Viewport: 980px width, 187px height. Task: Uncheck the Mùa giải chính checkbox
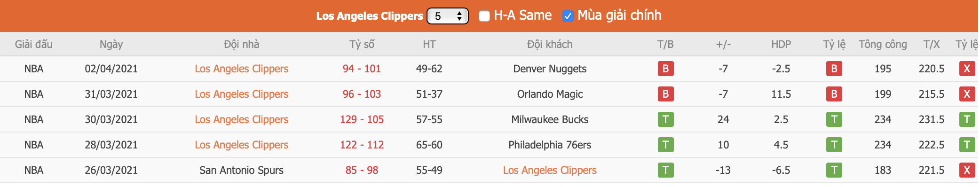(x=568, y=16)
